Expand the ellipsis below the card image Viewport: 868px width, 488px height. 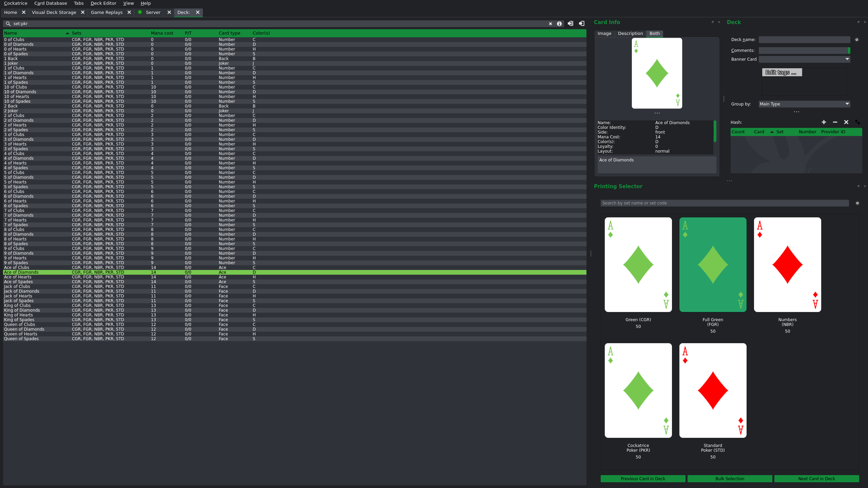(657, 113)
